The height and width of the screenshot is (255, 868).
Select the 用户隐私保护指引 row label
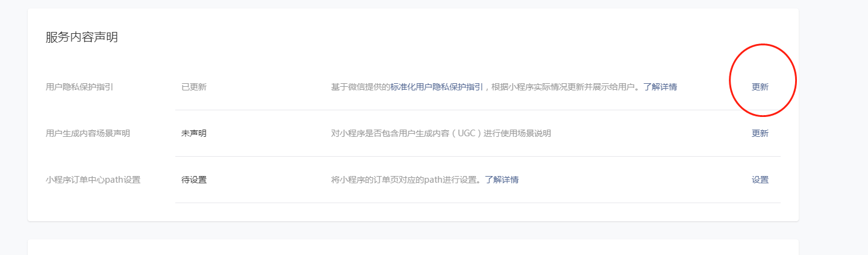(80, 87)
